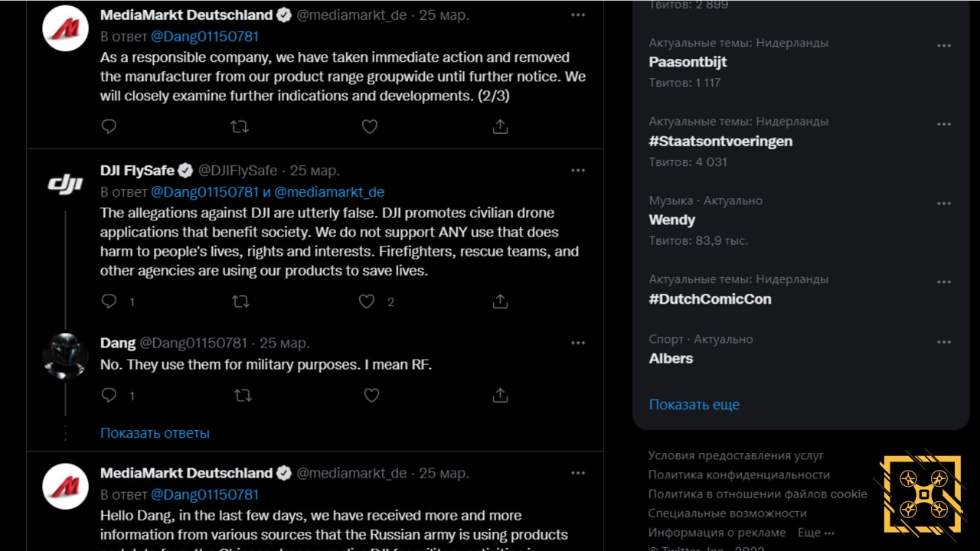
Task: Open options for #DutchComicCon trend
Action: pos(944,282)
